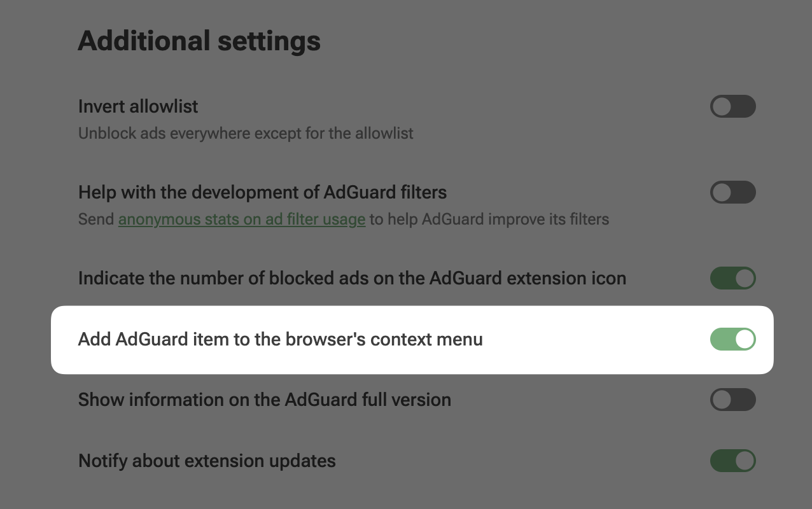Disable "Notify about extension updates"

732,461
